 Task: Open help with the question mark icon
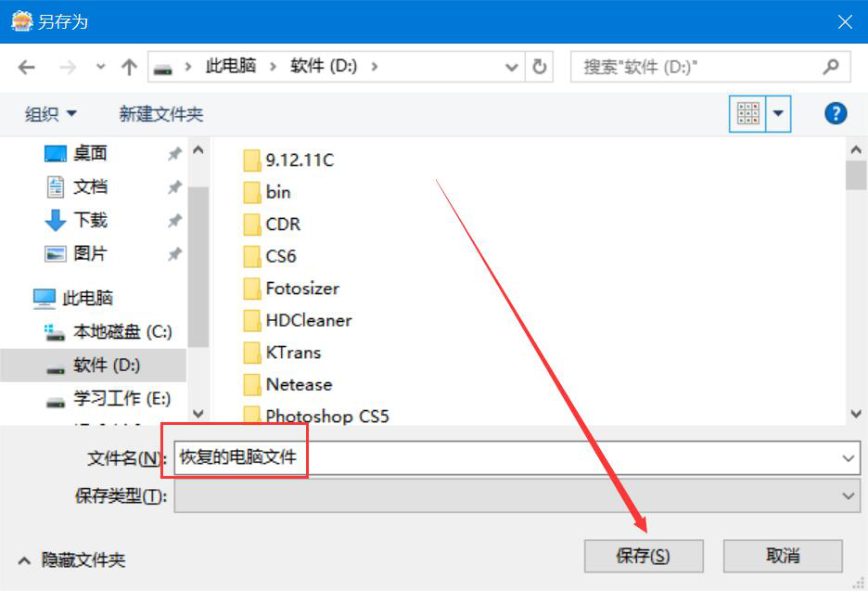836,113
